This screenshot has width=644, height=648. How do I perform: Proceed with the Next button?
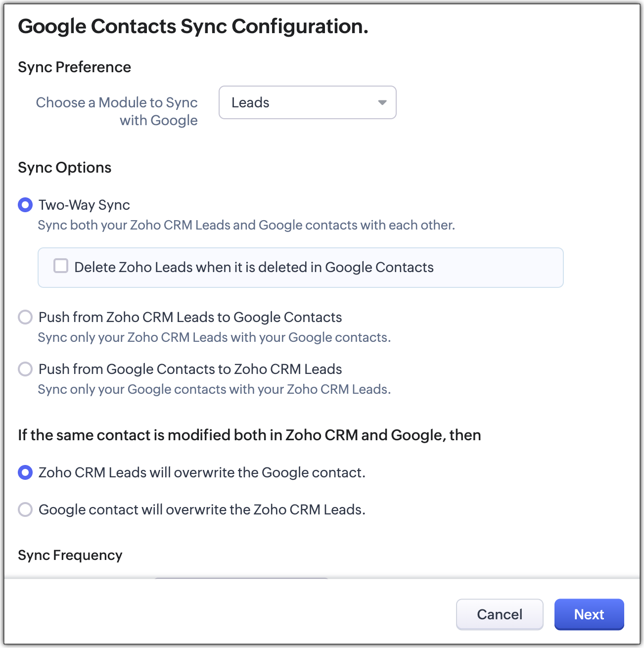[589, 614]
